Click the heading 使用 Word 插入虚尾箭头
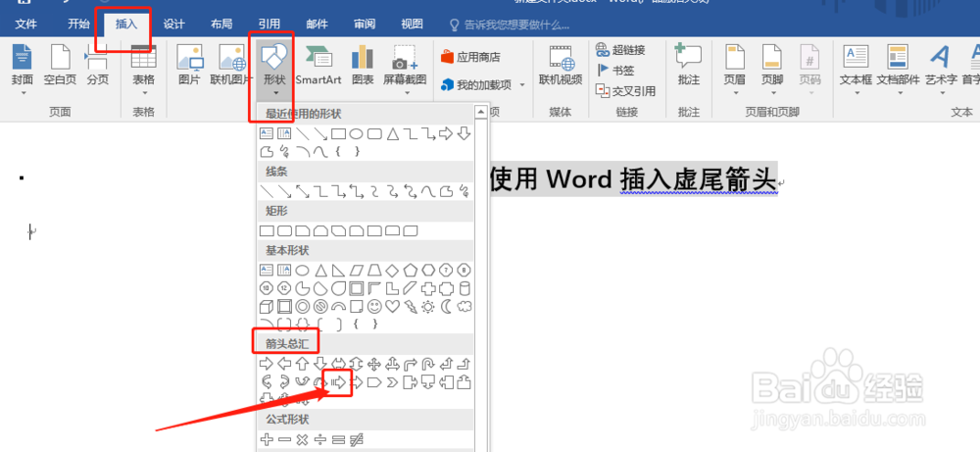The height and width of the screenshot is (452, 980). (x=632, y=179)
